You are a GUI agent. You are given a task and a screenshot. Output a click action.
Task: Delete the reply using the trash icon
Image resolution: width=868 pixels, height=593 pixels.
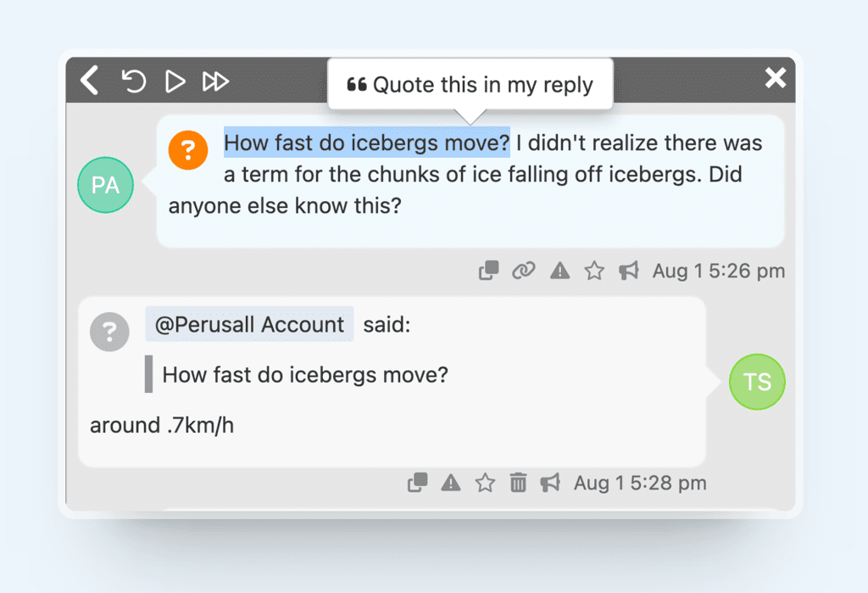[518, 483]
